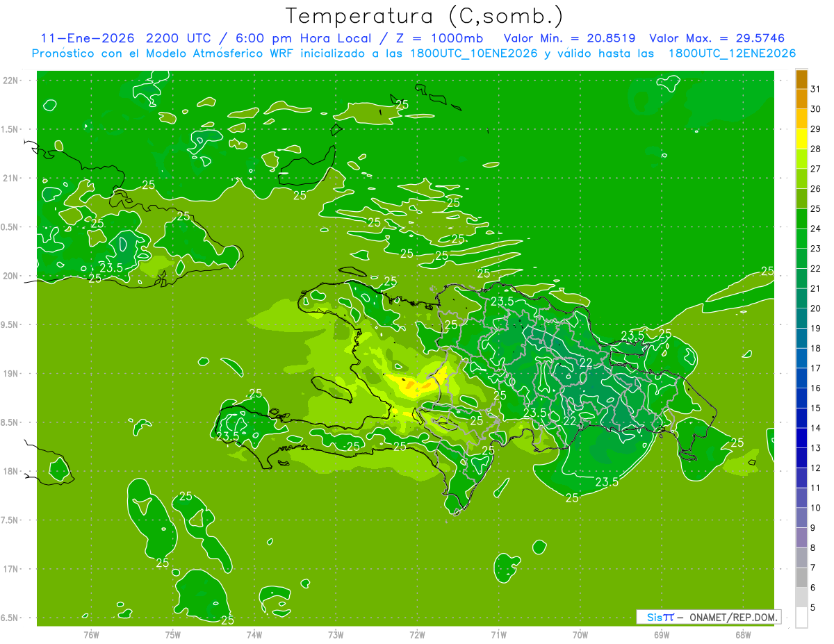Image resolution: width=834 pixels, height=644 pixels.
Task: Click the "68W" longitude label
Action: click(743, 635)
